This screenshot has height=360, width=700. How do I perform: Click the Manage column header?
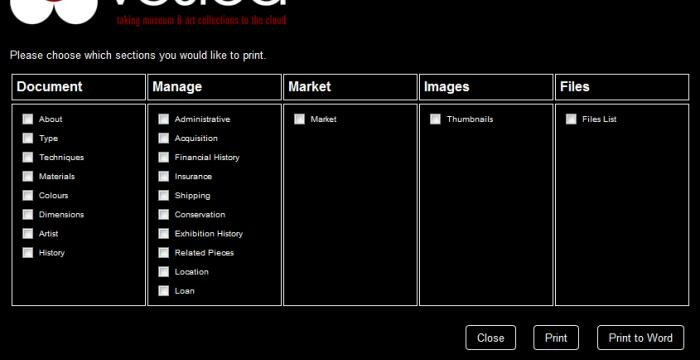click(214, 87)
